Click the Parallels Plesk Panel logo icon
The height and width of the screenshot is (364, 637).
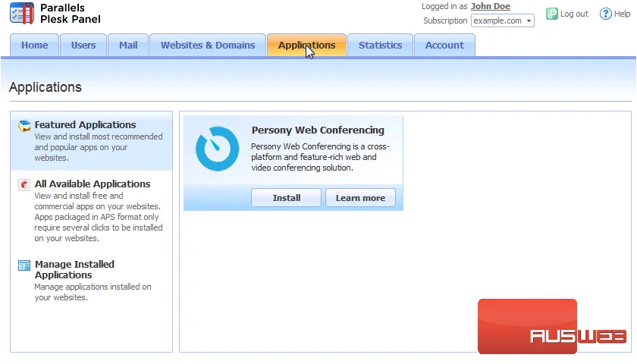21,13
